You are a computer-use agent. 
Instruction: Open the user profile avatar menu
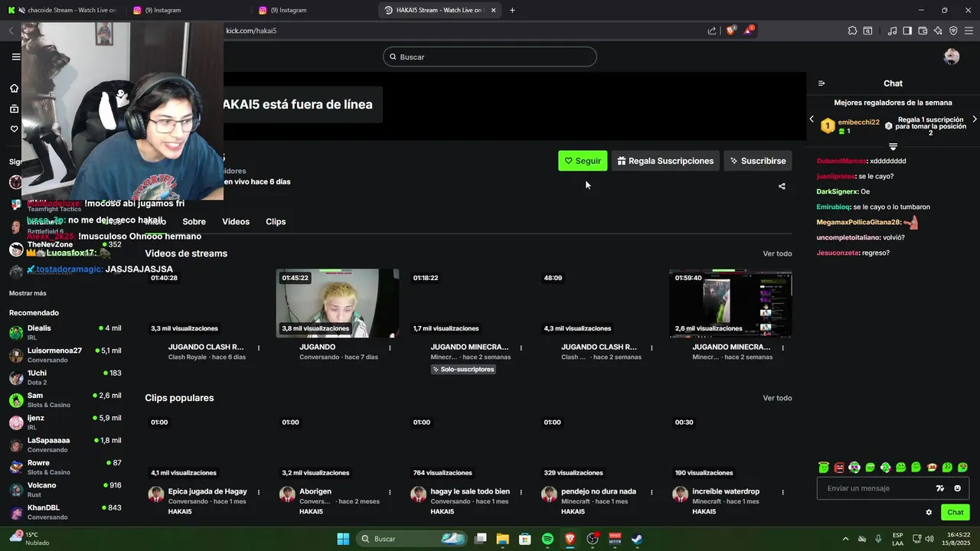coord(952,57)
